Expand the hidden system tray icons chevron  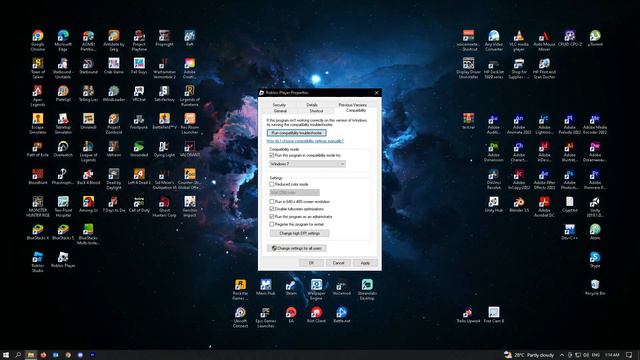pos(562,355)
